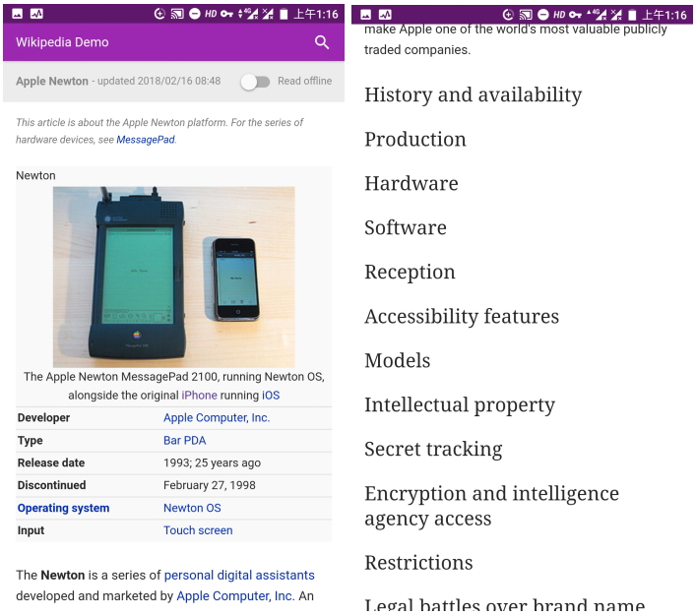
Task: Tap the Apple Newton article title
Action: click(52, 82)
